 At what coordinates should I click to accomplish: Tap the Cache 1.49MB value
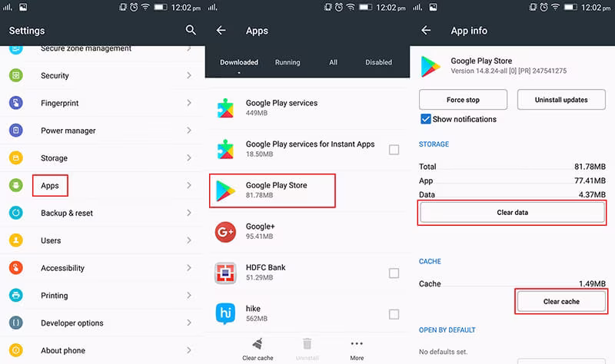(592, 283)
